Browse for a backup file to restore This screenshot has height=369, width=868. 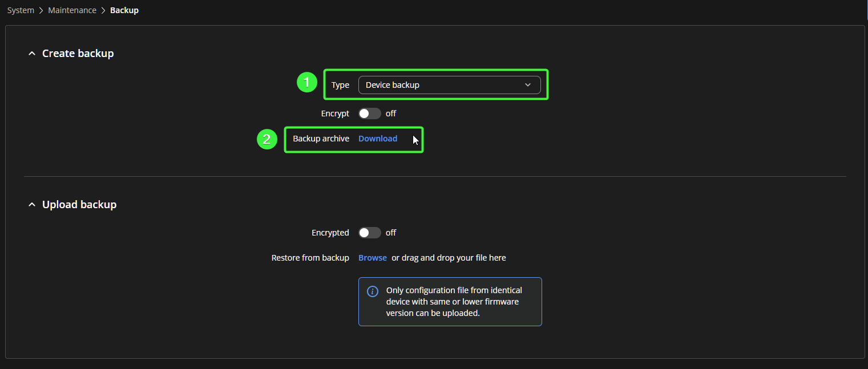point(373,258)
